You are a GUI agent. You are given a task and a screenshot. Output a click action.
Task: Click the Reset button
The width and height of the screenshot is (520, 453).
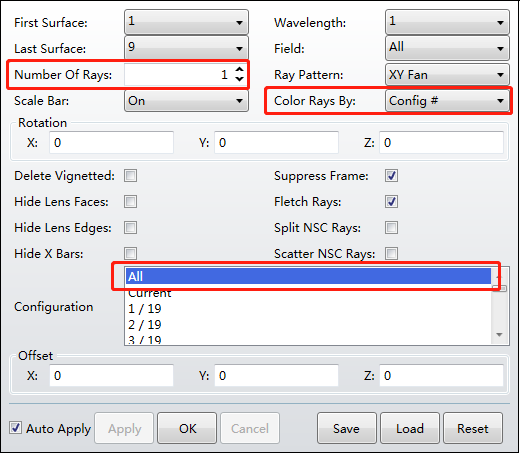[473, 428]
